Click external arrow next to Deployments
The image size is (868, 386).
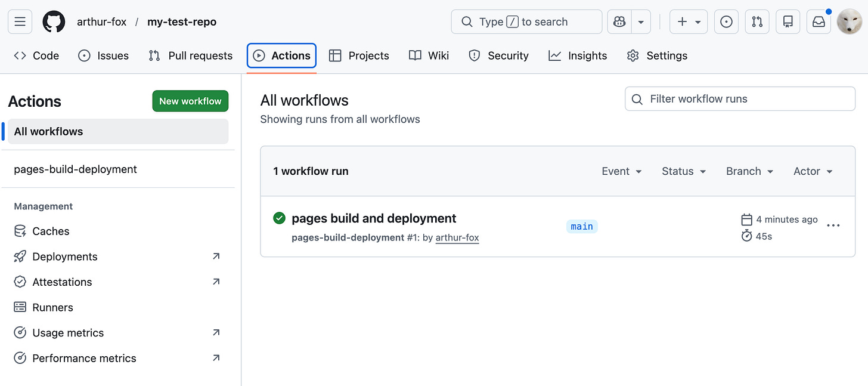click(216, 256)
